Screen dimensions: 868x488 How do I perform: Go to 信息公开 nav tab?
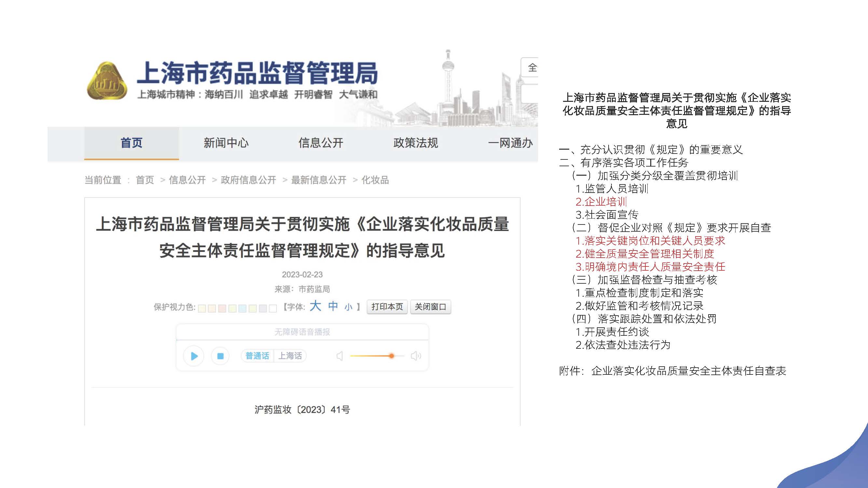[x=321, y=143]
